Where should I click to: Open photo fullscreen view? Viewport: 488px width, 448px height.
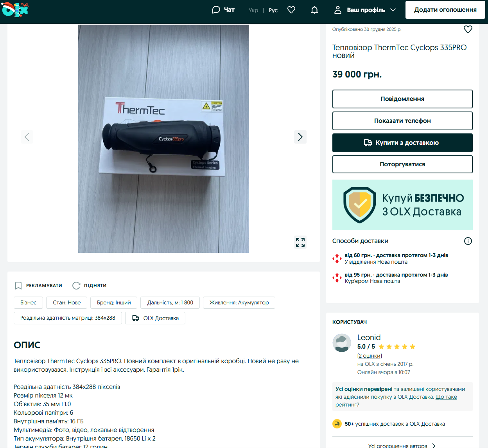coord(300,243)
